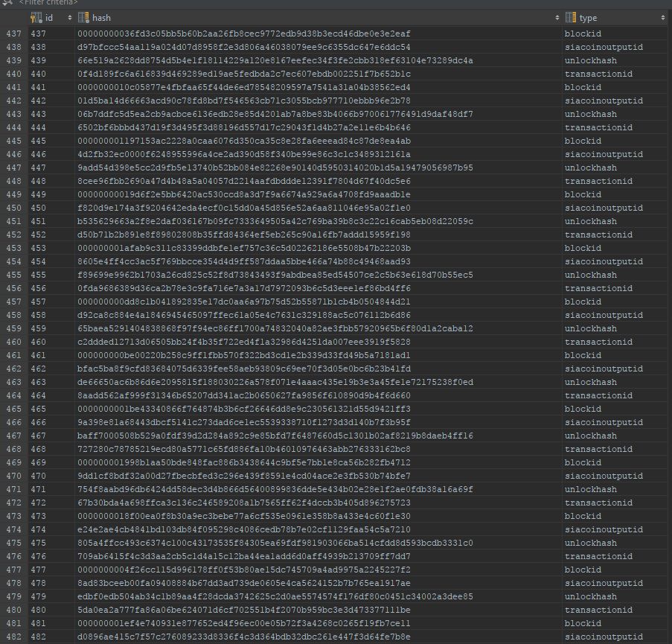This screenshot has width=672, height=644.
Task: Click the hash column header label
Action: tap(101, 18)
